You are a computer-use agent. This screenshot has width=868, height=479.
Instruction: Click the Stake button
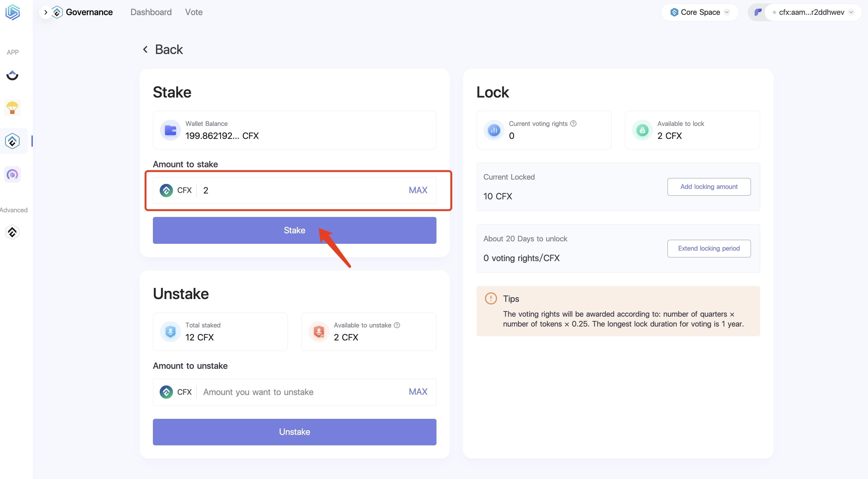pyautogui.click(x=294, y=230)
